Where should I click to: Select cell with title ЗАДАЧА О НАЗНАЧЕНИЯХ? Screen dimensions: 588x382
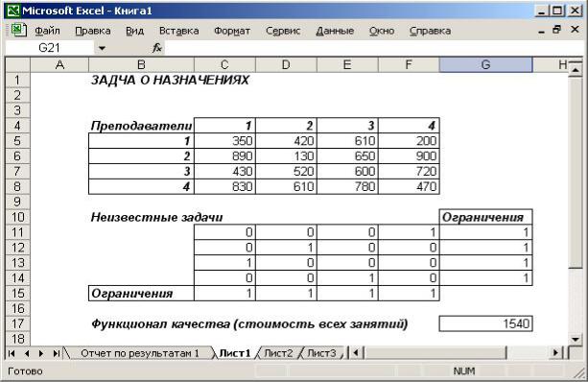coord(170,80)
